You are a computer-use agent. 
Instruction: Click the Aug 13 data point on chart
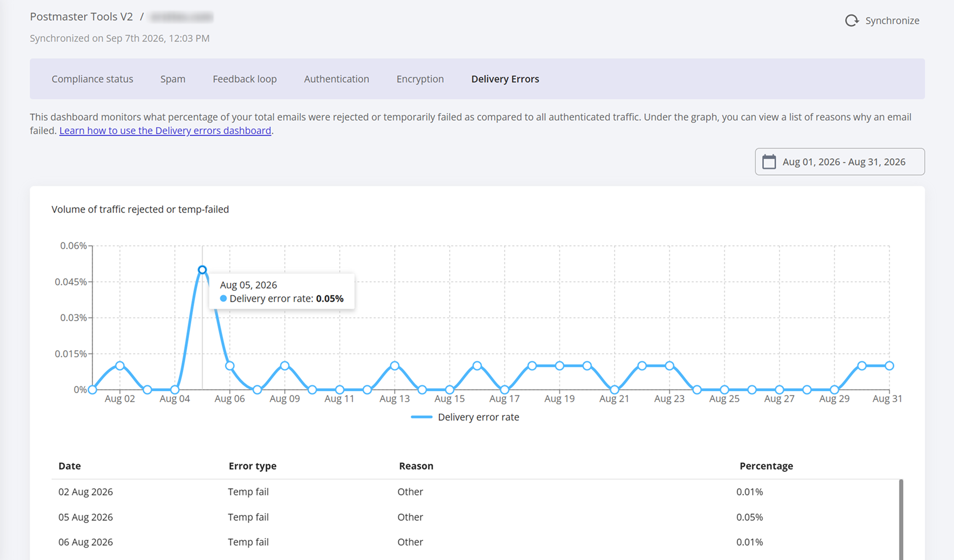[x=394, y=366]
